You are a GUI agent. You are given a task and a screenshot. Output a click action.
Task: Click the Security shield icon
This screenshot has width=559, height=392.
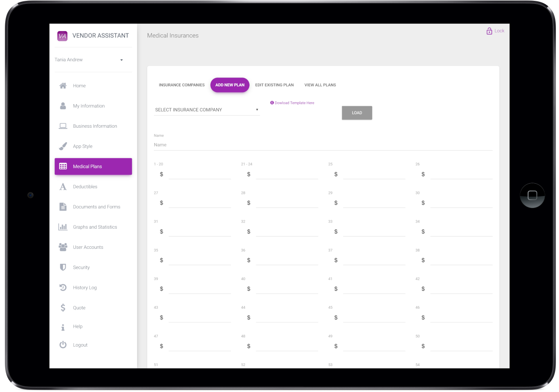click(63, 267)
